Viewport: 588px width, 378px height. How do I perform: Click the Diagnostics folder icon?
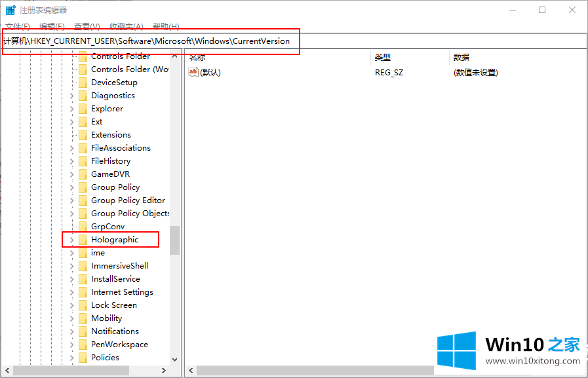pos(83,96)
